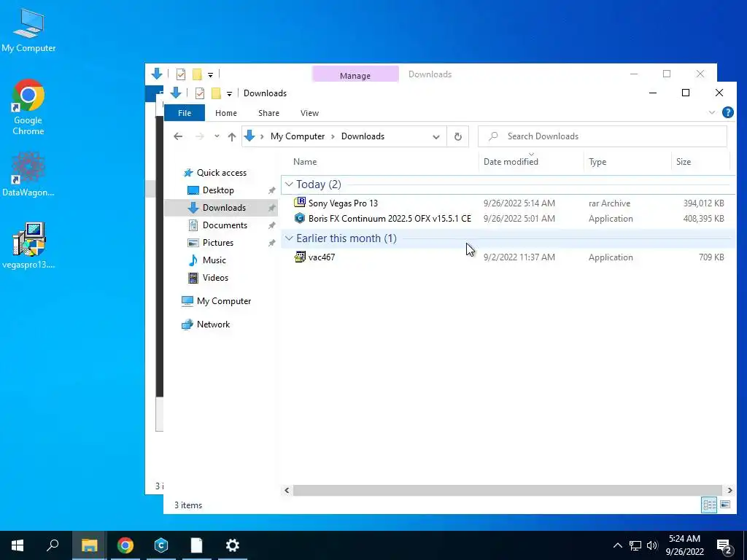Open Customize Quick Access Toolbar dropdown in front window
This screenshot has width=747, height=560.
click(229, 93)
